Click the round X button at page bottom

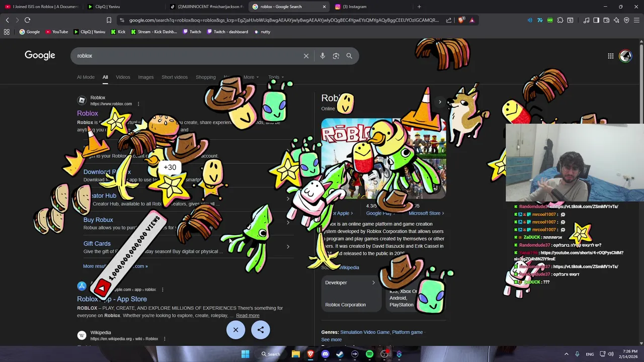[235, 330]
